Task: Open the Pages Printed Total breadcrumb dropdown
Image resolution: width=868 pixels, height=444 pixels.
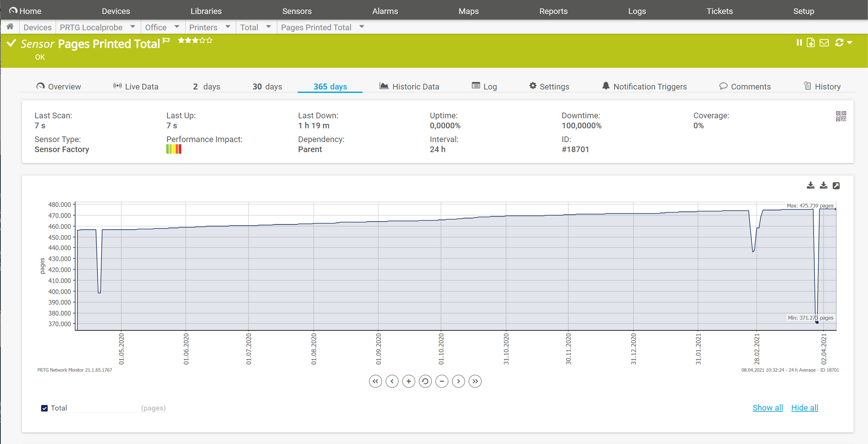Action: (x=362, y=27)
